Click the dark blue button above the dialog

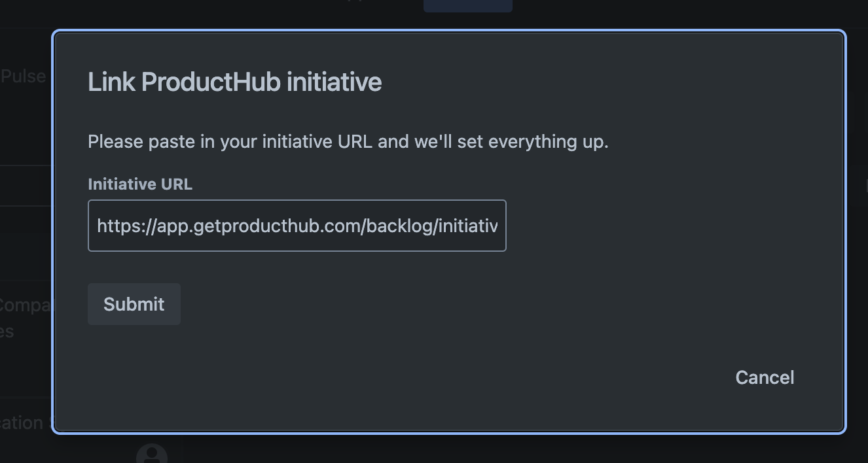pyautogui.click(x=467, y=6)
